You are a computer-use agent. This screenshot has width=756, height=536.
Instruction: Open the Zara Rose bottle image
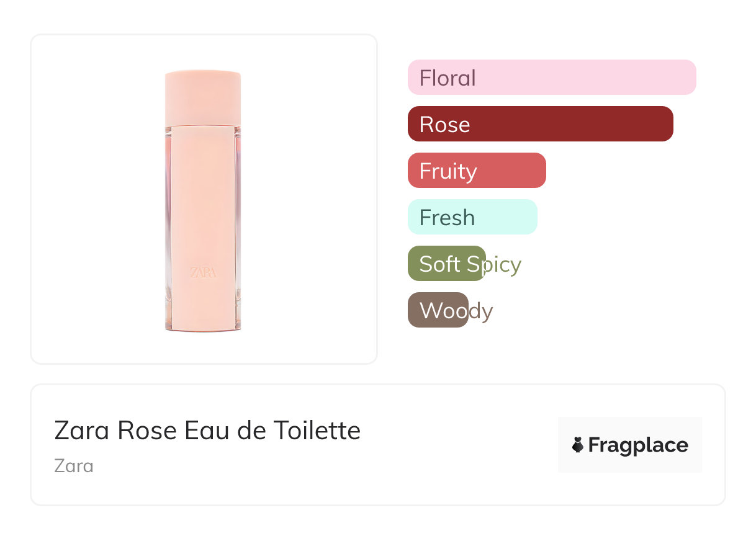[x=203, y=200]
